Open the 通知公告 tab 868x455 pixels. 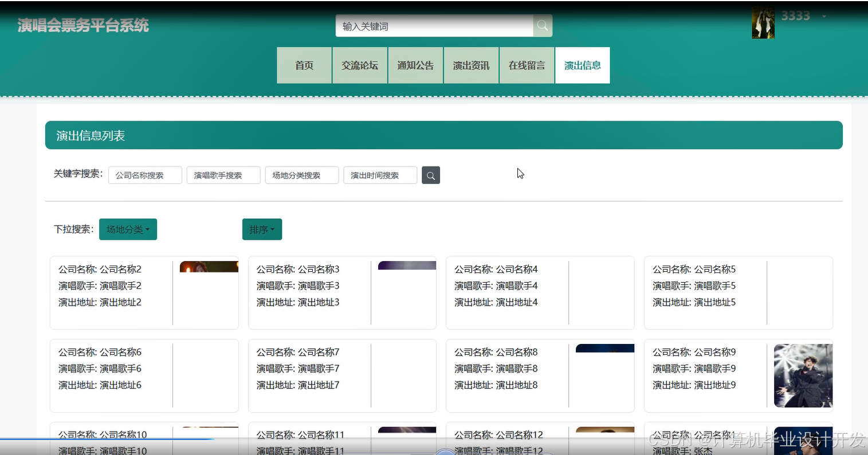[x=415, y=65]
